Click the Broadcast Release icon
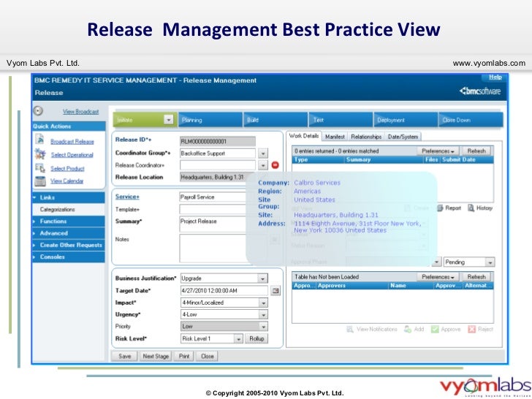The width and height of the screenshot is (532, 399). point(39,140)
